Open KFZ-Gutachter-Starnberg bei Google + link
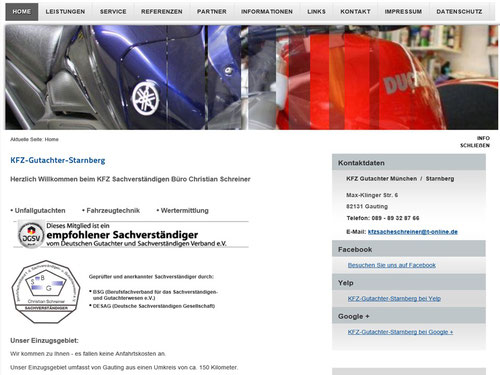The height and width of the screenshot is (375, 500). (400, 332)
